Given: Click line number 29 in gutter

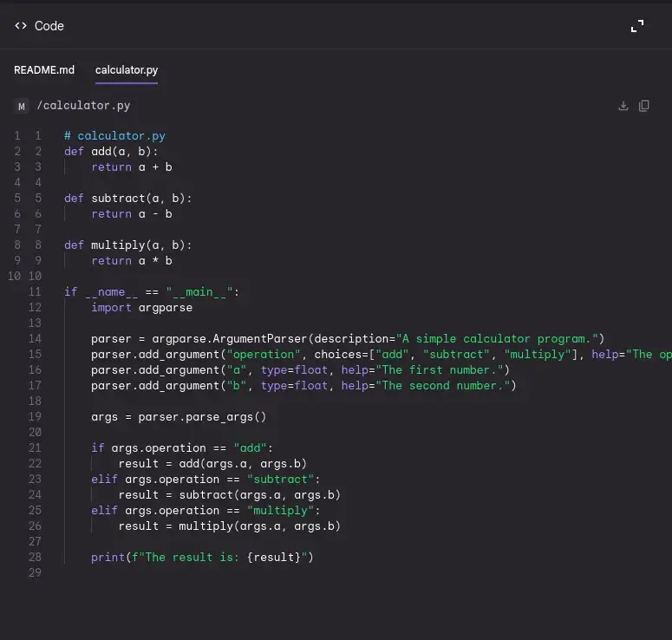Looking at the screenshot, I should click(36, 573).
